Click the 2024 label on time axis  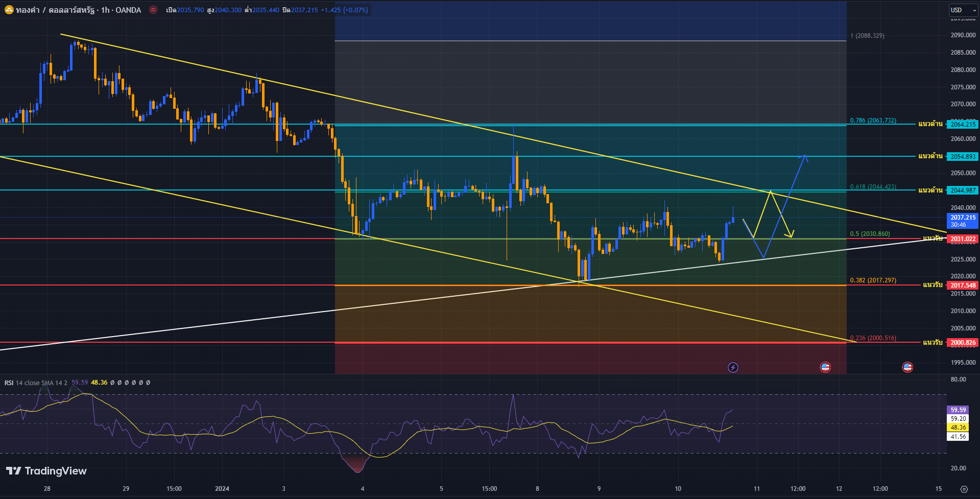pyautogui.click(x=222, y=489)
